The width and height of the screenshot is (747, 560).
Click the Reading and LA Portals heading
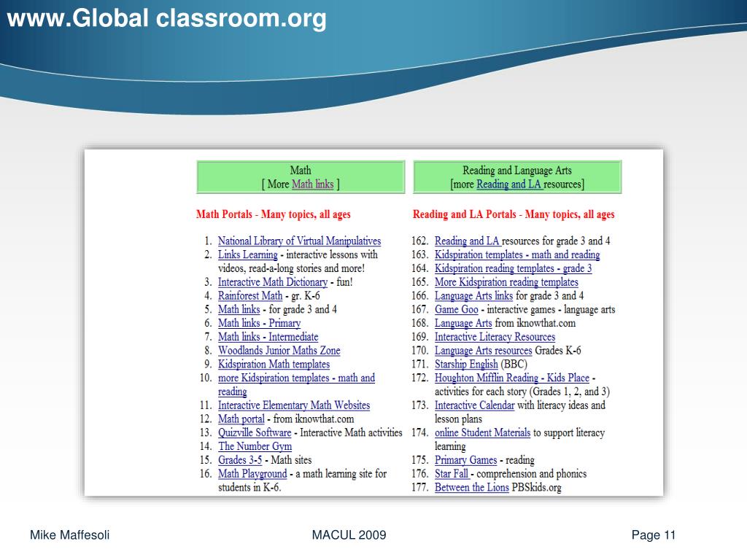pyautogui.click(x=514, y=214)
